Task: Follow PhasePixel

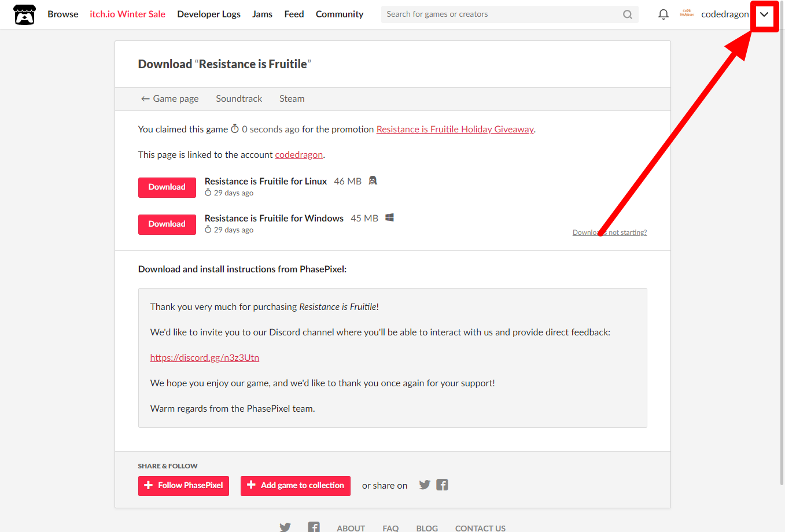Action: [x=184, y=486]
